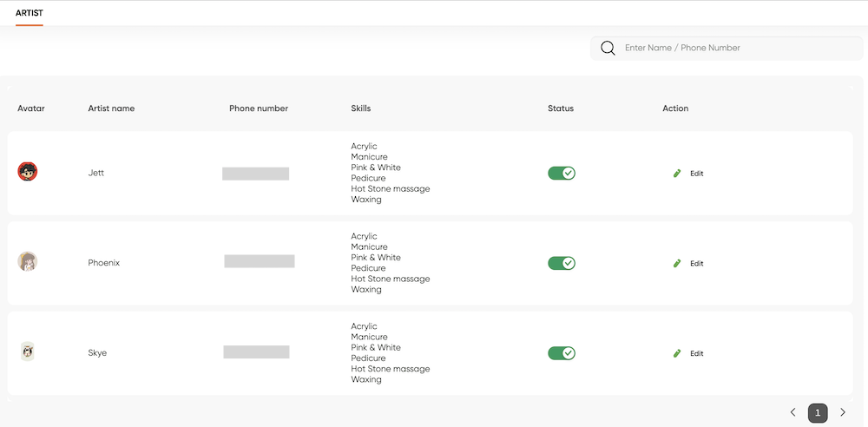Turn off Phoenix's status switch

click(562, 263)
